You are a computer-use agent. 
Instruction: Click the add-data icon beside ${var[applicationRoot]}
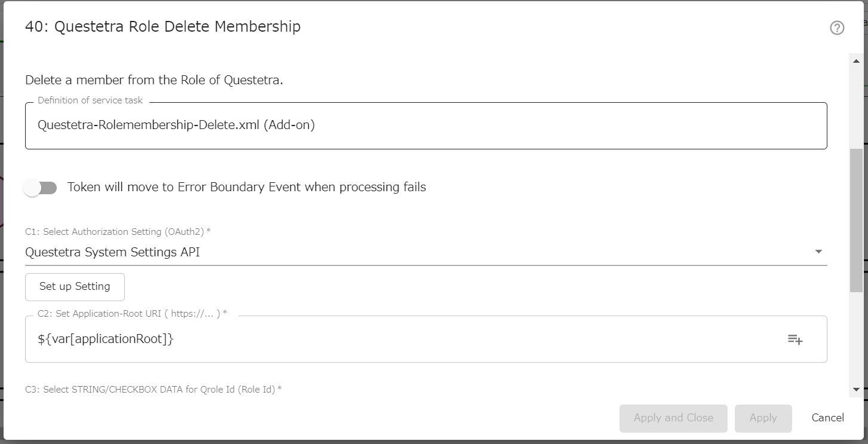tap(795, 339)
